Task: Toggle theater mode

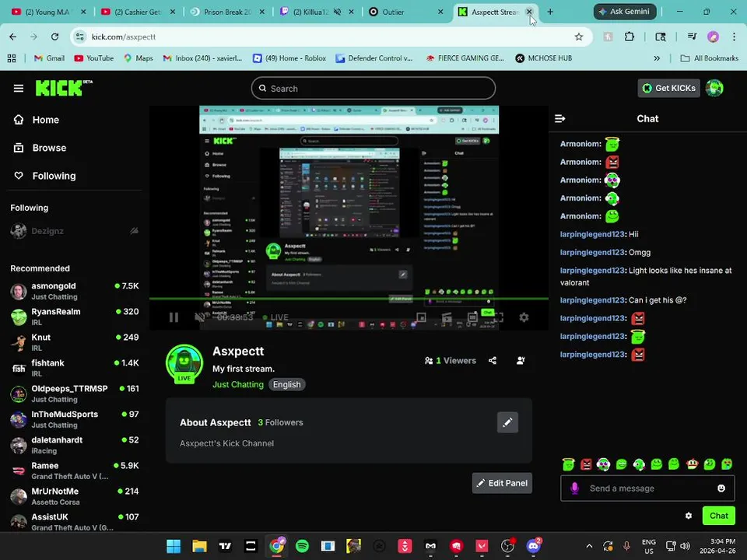Action: (472, 317)
